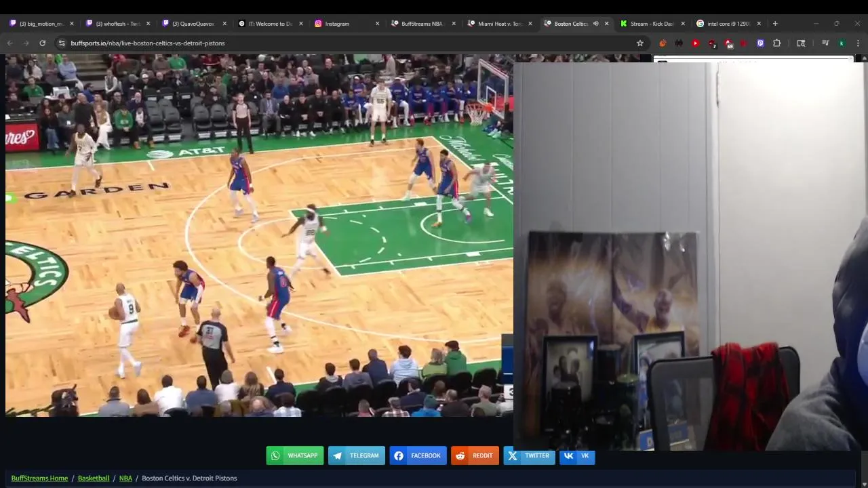The height and width of the screenshot is (488, 868).
Task: Close the Stream - Kick Dashboard tab
Action: [683, 24]
